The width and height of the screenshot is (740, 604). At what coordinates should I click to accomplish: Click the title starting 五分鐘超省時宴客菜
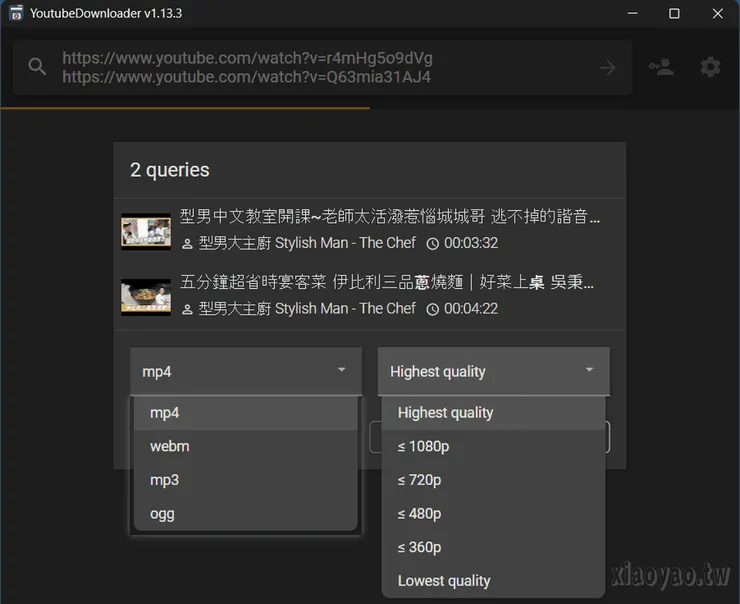click(387, 282)
